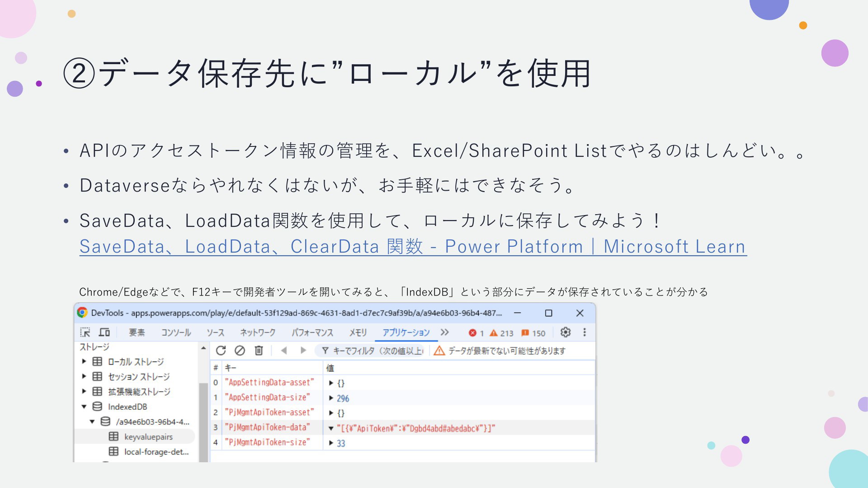Click the refresh icon in the IndexedDB toolbar
The height and width of the screenshot is (488, 868).
pyautogui.click(x=221, y=351)
